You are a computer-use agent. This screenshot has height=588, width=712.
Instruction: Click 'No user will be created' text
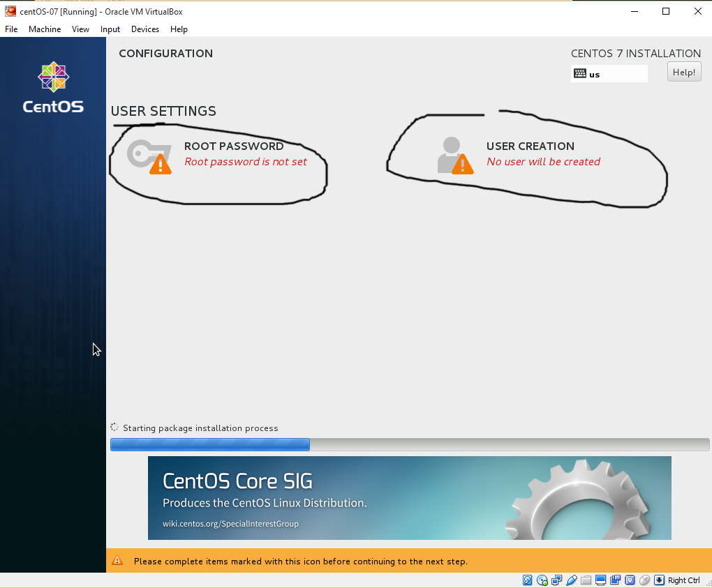pos(544,162)
